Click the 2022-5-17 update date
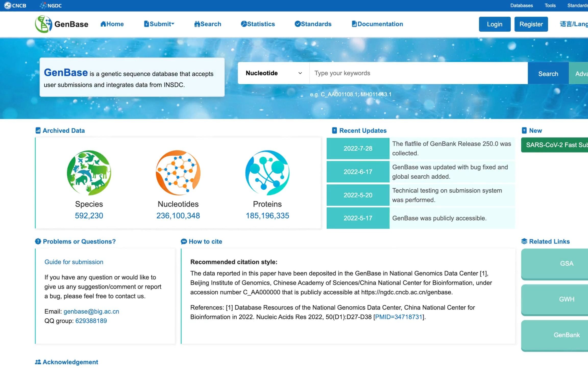This screenshot has height=368, width=588. [358, 218]
